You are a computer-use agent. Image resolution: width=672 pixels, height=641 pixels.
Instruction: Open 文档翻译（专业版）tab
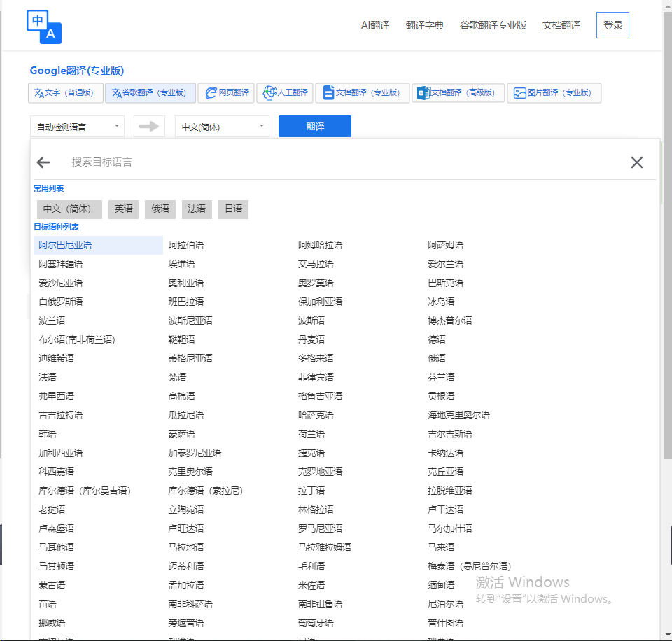pos(363,93)
